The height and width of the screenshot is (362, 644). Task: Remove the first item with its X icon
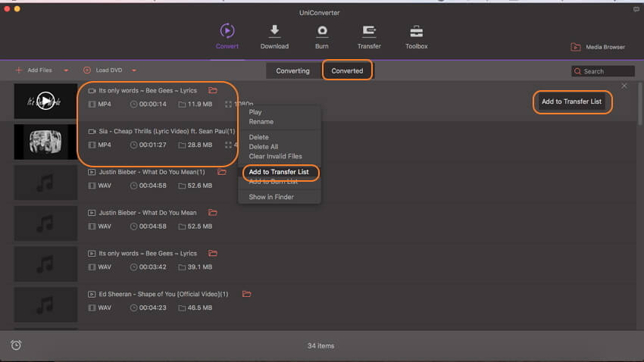pos(624,86)
